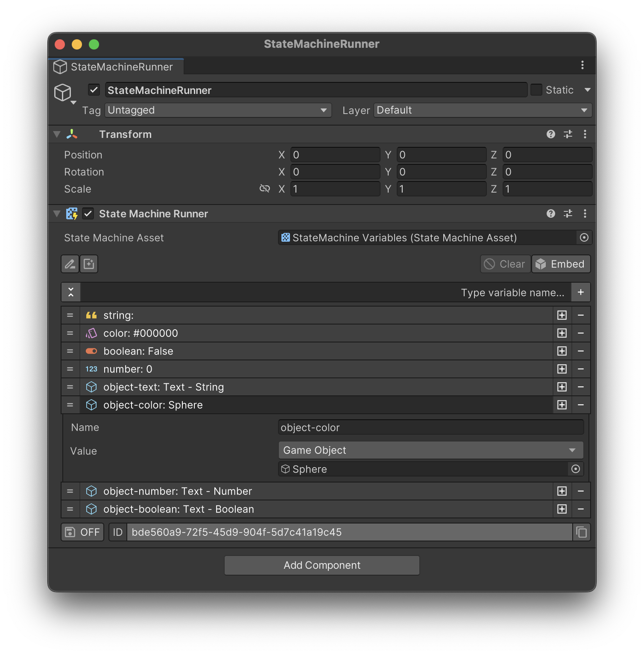644x655 pixels.
Task: Click the plus-box icon on number row
Action: [x=562, y=369]
